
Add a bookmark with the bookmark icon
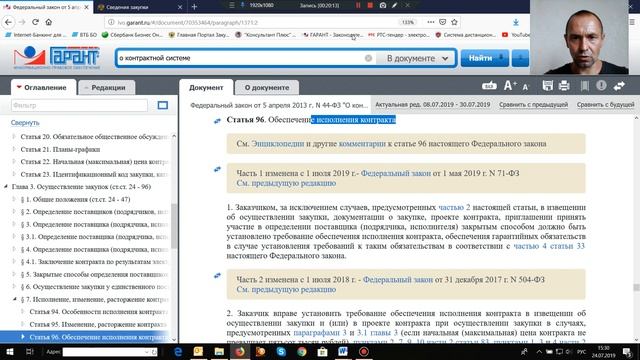(584, 86)
